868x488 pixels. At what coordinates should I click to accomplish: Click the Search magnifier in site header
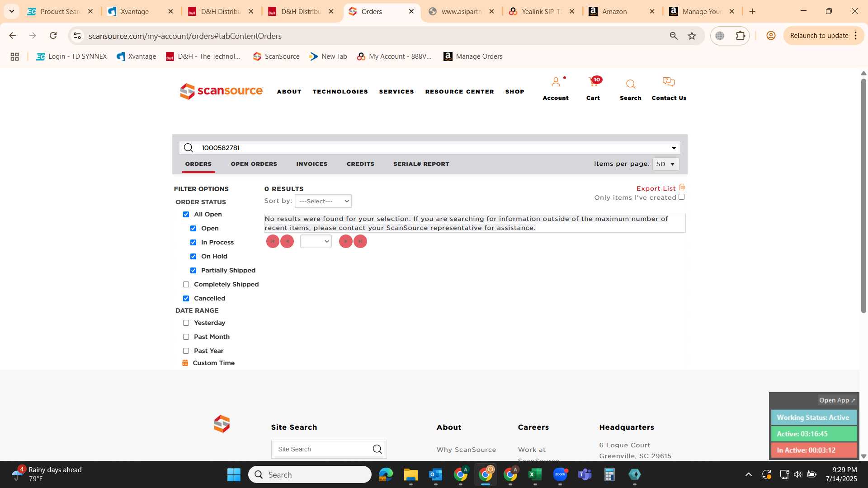coord(631,84)
